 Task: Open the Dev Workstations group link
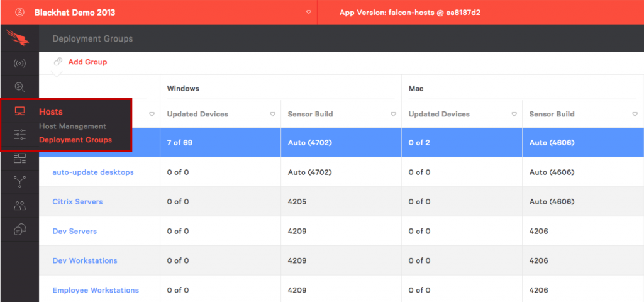(x=85, y=260)
